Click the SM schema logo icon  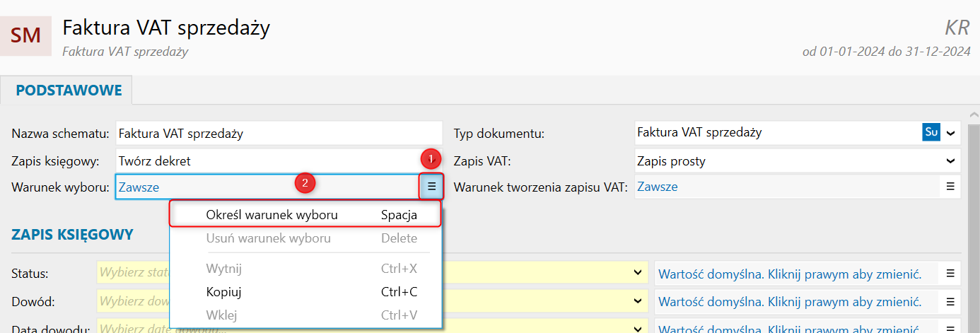tap(26, 35)
